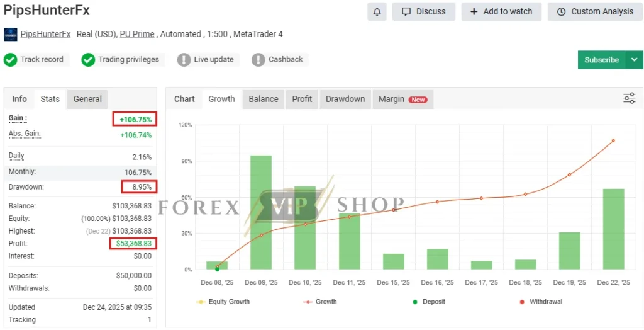The image size is (644, 330).
Task: Click the $53,368.83 profit value
Action: click(134, 244)
